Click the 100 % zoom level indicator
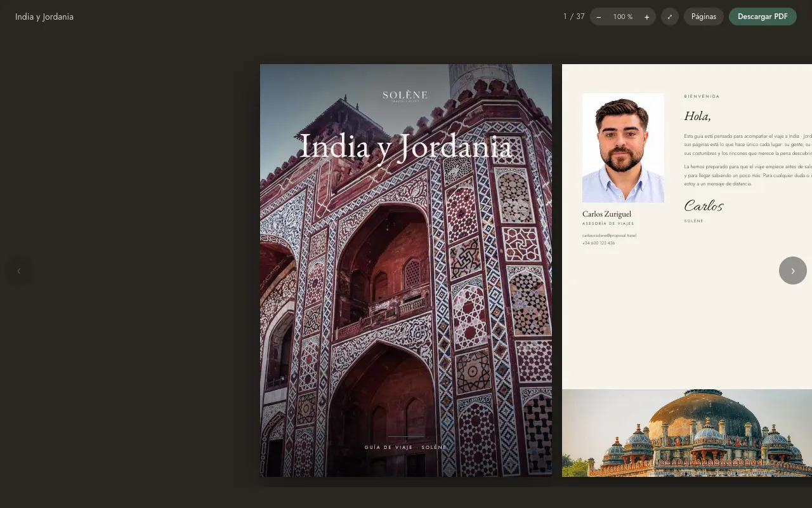812x508 pixels. (x=623, y=17)
